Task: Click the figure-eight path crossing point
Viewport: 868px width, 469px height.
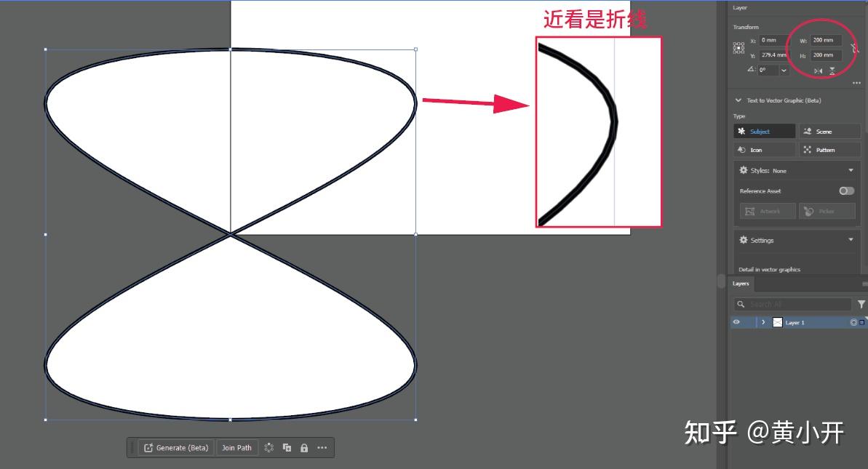Action: coord(231,234)
